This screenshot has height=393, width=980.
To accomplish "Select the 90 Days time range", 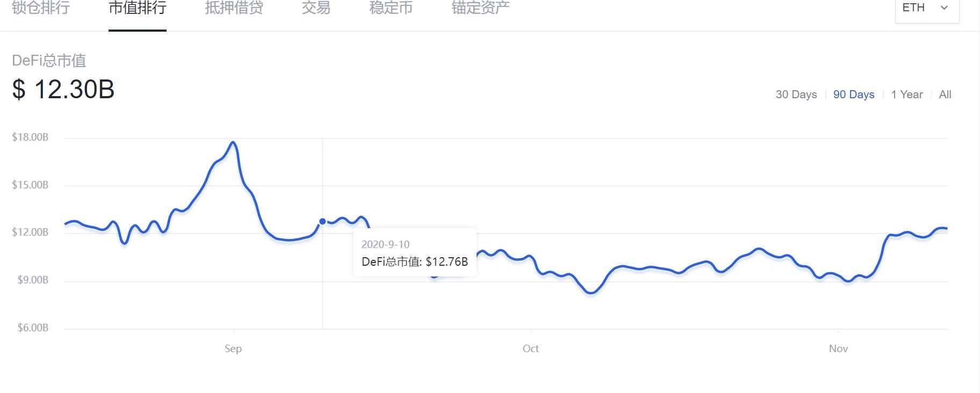I will [854, 94].
